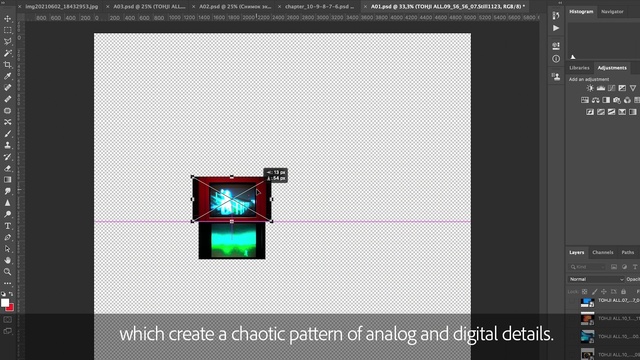Select the Move tool in the toolbar
The image size is (640, 360).
click(x=7, y=19)
